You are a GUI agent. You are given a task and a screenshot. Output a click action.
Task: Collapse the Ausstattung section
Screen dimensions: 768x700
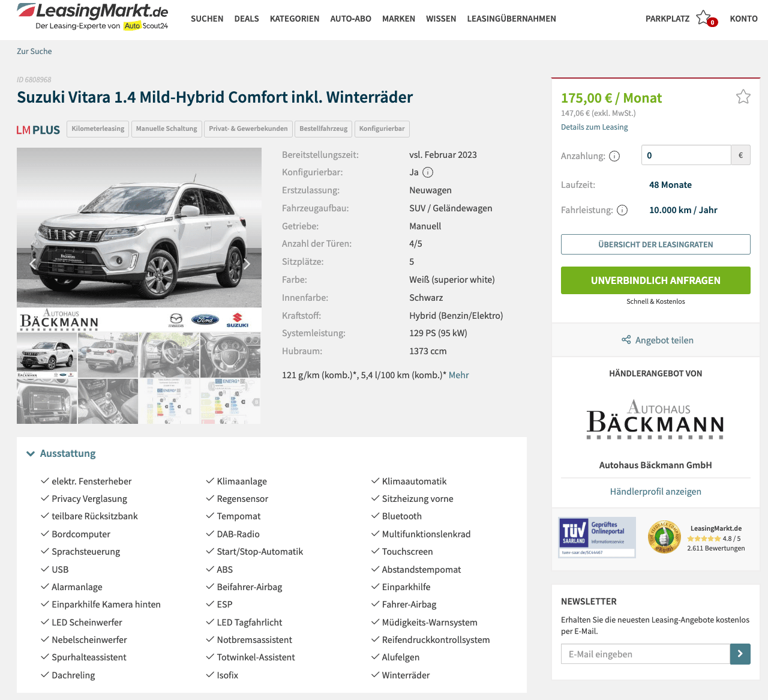point(61,454)
